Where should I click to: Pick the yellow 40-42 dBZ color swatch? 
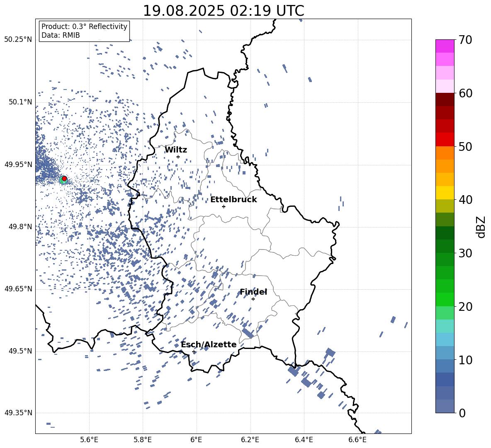pos(445,193)
